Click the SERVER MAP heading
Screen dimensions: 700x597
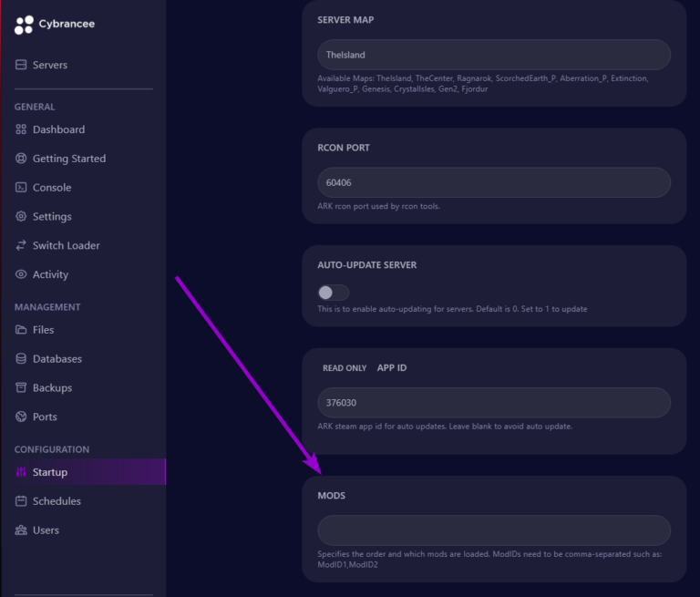tap(345, 20)
